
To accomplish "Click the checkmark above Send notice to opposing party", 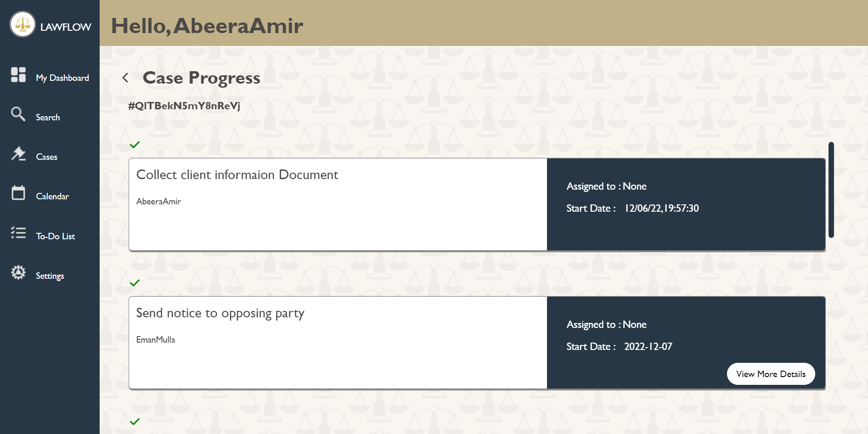I will pos(135,282).
